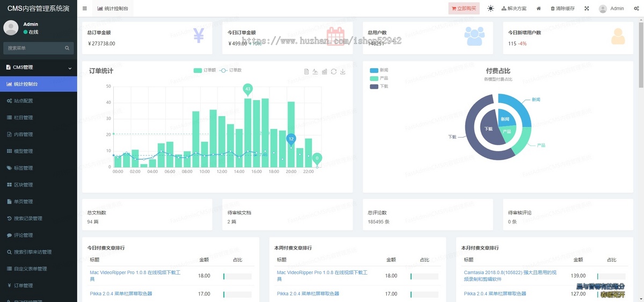Click the calendar icon on 今日订单金额 card
This screenshot has width=644, height=302.
[336, 35]
